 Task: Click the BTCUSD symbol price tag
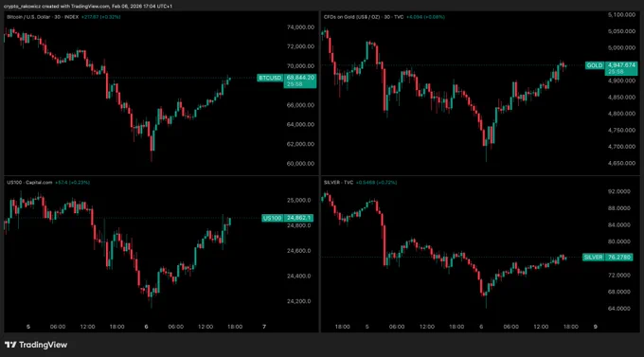point(270,78)
